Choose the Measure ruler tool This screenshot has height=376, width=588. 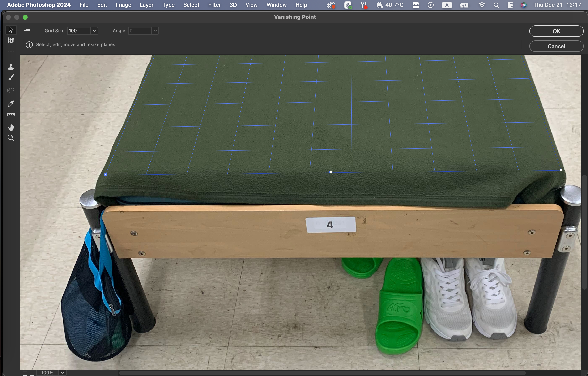coord(11,114)
